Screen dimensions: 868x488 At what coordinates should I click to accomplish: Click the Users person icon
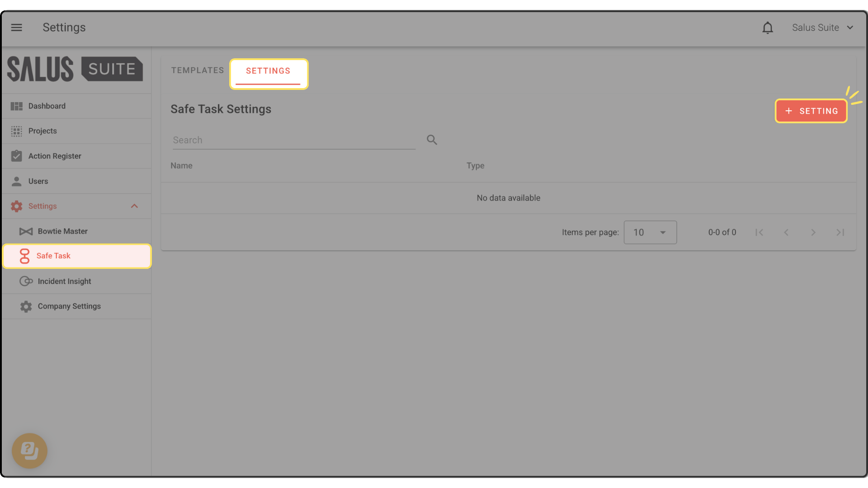pyautogui.click(x=17, y=181)
